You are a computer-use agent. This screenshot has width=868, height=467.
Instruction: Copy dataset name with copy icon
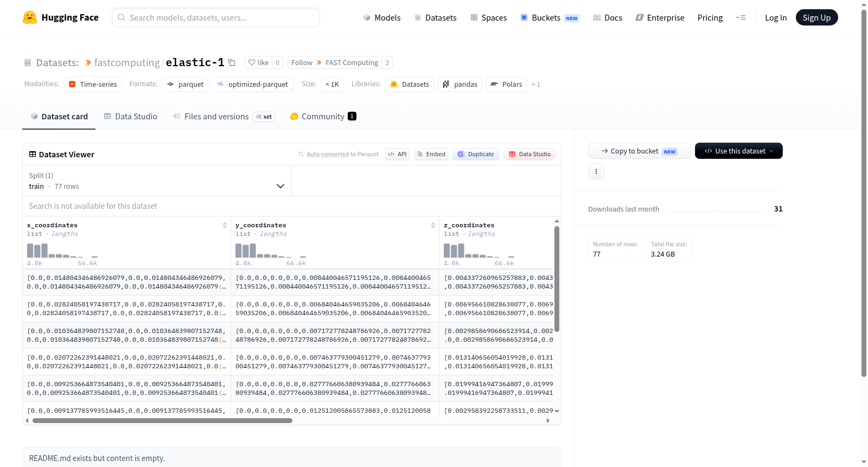coord(232,62)
